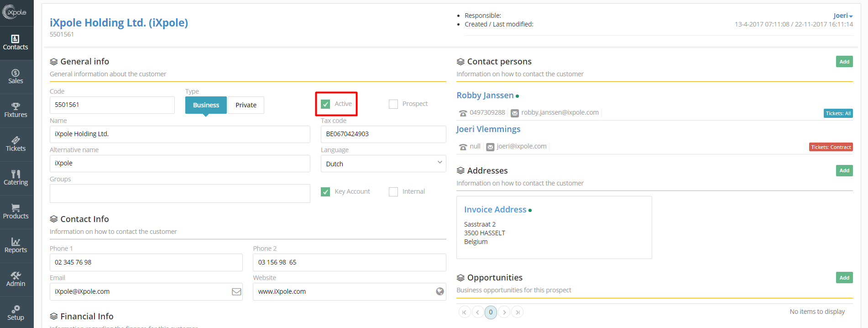Uncheck the Active checkbox
The width and height of the screenshot is (868, 328).
325,104
